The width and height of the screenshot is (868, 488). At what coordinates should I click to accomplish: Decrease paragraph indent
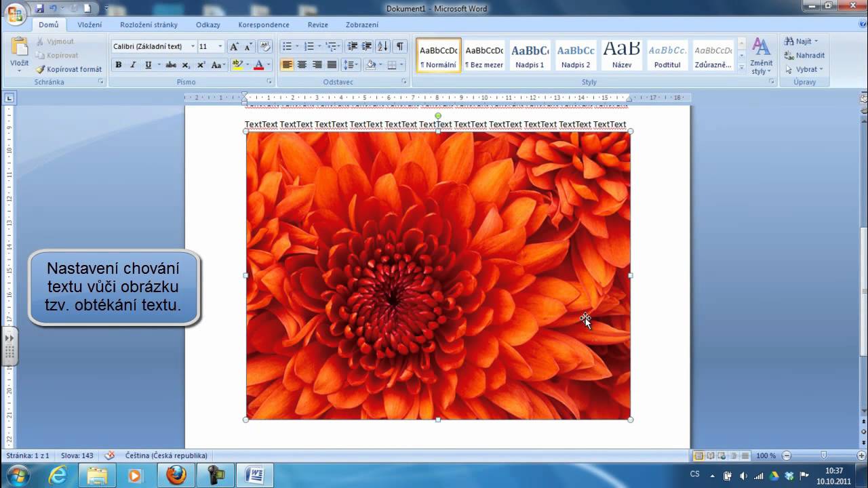352,46
